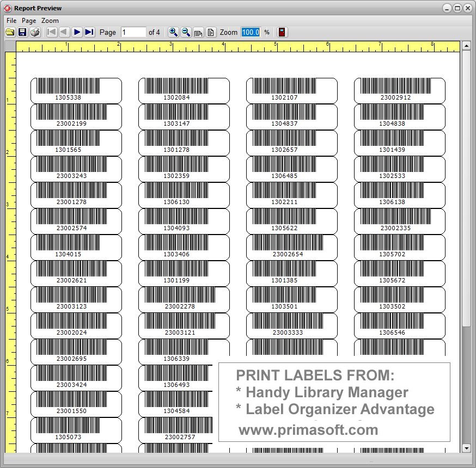
Task: Close preview with red door icon
Action: pos(282,32)
